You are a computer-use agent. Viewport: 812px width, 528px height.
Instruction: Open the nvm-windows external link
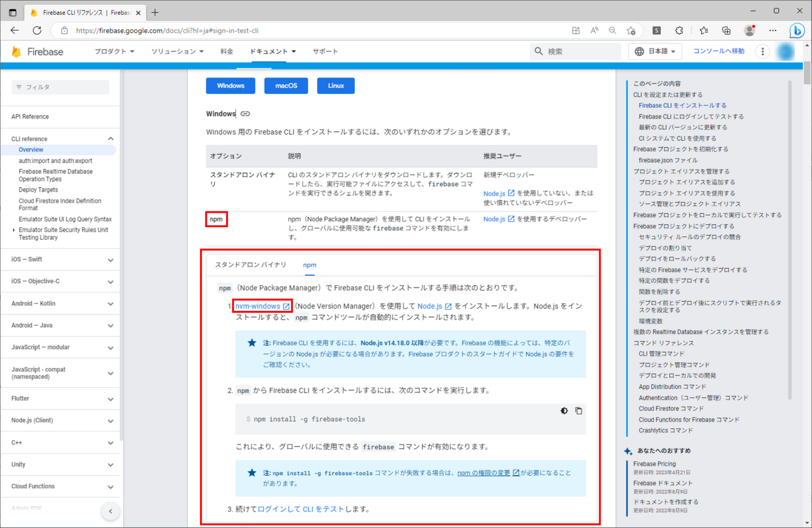259,305
